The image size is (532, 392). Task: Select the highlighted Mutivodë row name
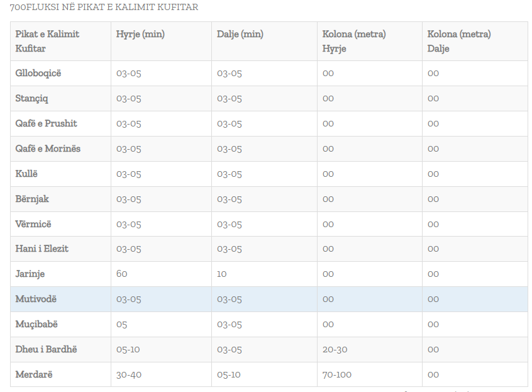[36, 299]
